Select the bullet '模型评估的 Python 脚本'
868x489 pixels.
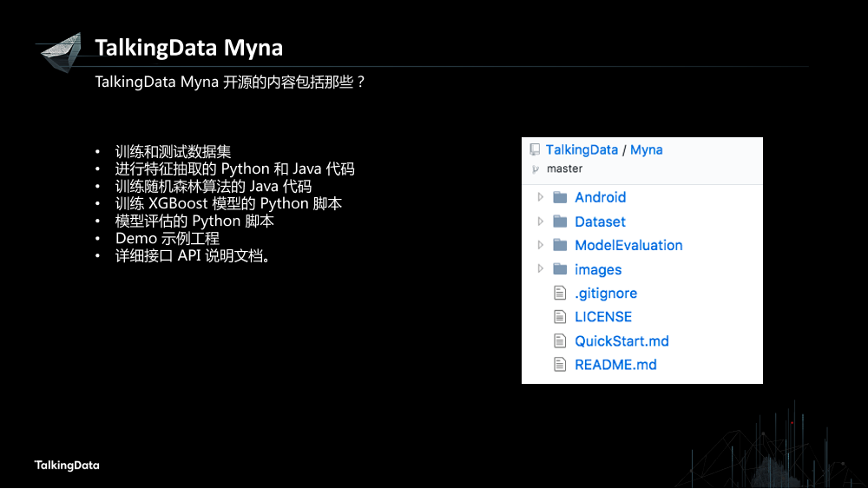click(194, 221)
